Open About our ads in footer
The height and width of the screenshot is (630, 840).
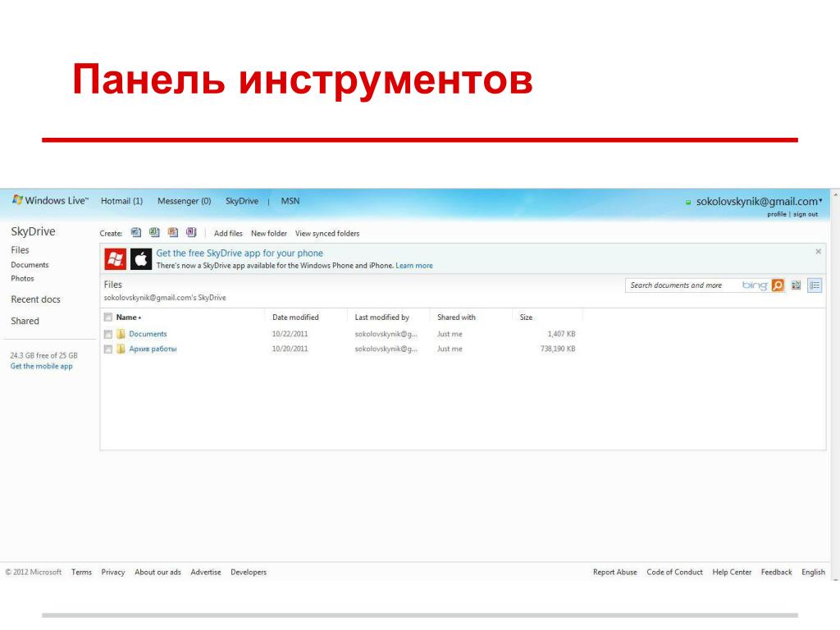point(157,572)
